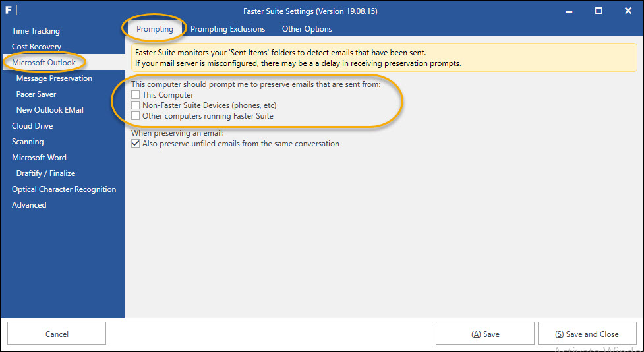Enable the This Computer checkbox
Image resolution: width=644 pixels, height=352 pixels.
(136, 95)
